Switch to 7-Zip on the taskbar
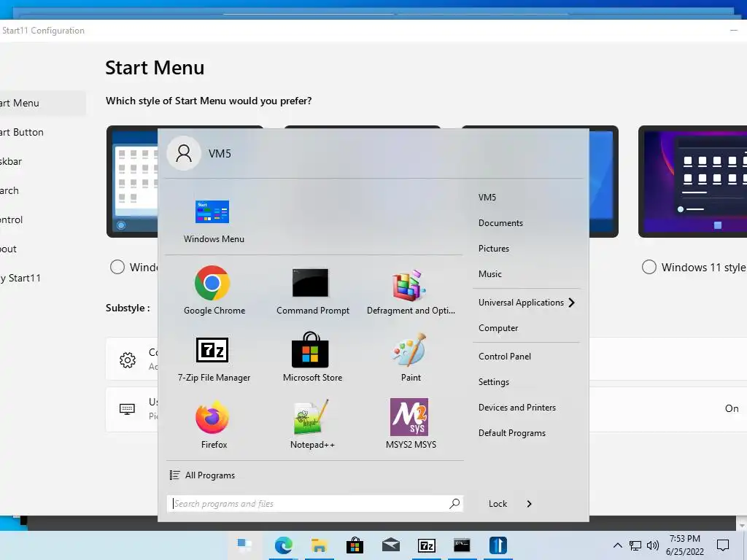 tap(426, 545)
